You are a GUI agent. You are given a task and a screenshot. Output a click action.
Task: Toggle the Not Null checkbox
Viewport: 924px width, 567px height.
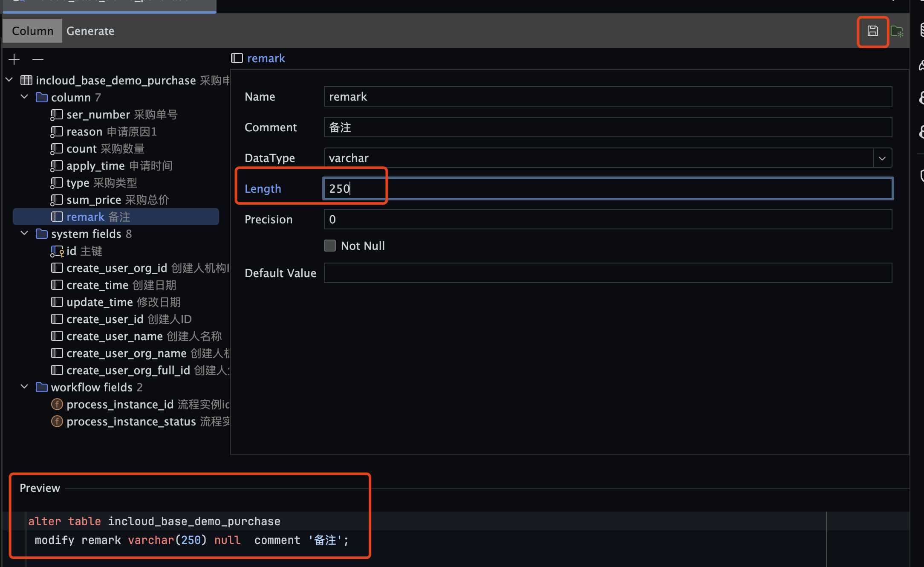330,246
